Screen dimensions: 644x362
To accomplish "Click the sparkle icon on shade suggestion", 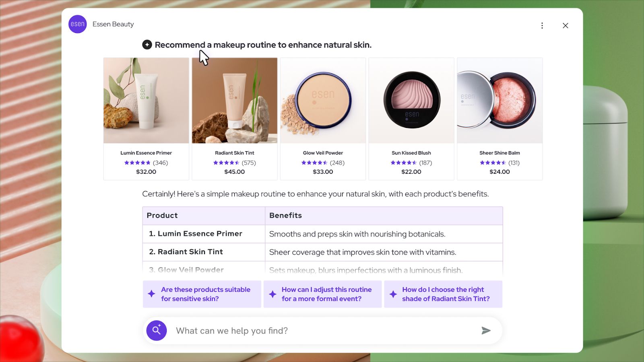I will click(x=393, y=294).
